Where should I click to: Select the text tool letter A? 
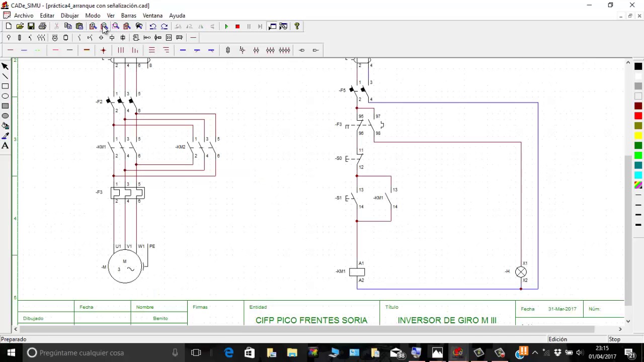[x=5, y=146]
